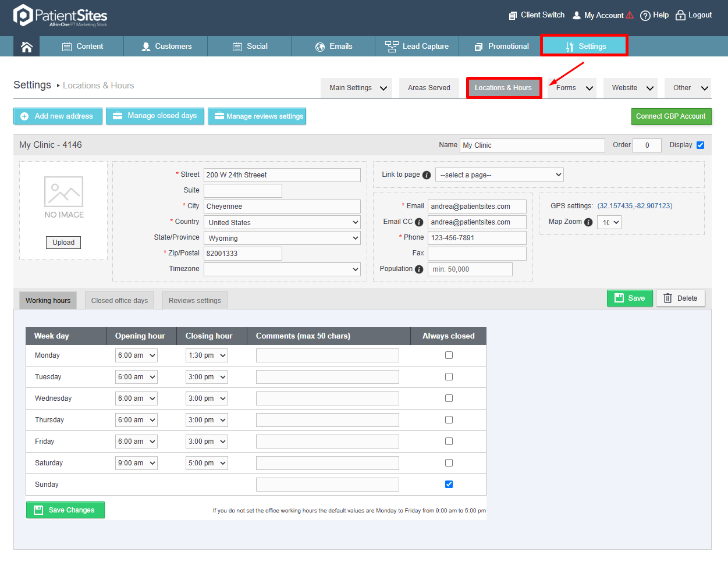
Task: Open Help via the question mark icon
Action: coord(645,16)
